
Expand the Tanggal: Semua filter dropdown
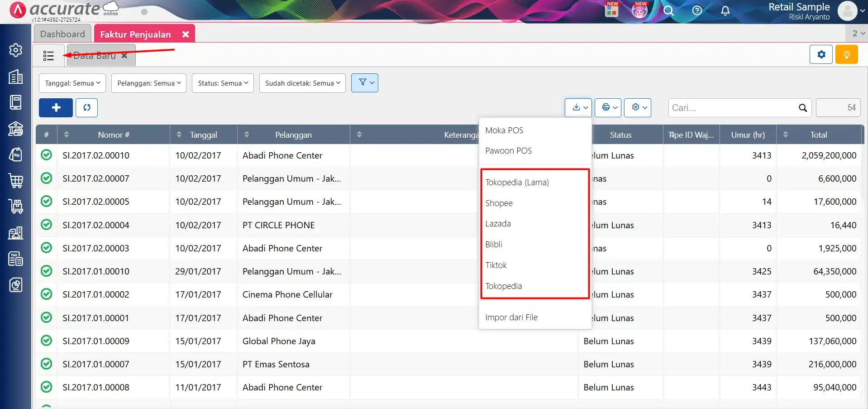point(72,83)
